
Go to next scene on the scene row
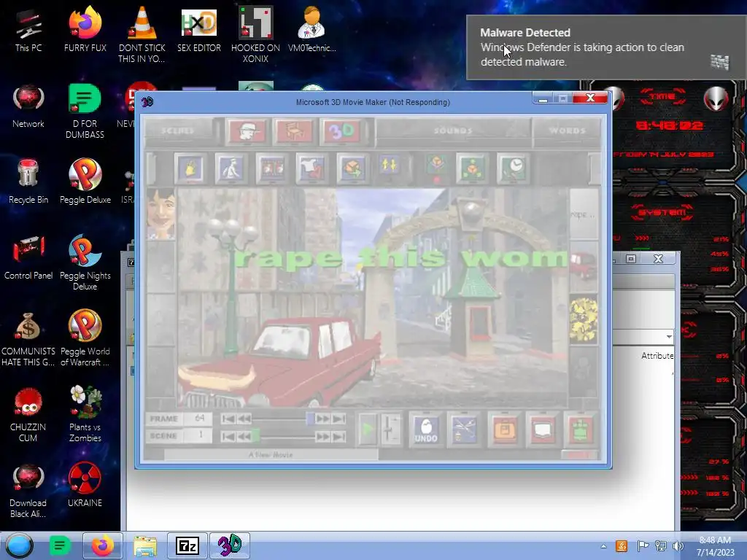(322, 436)
